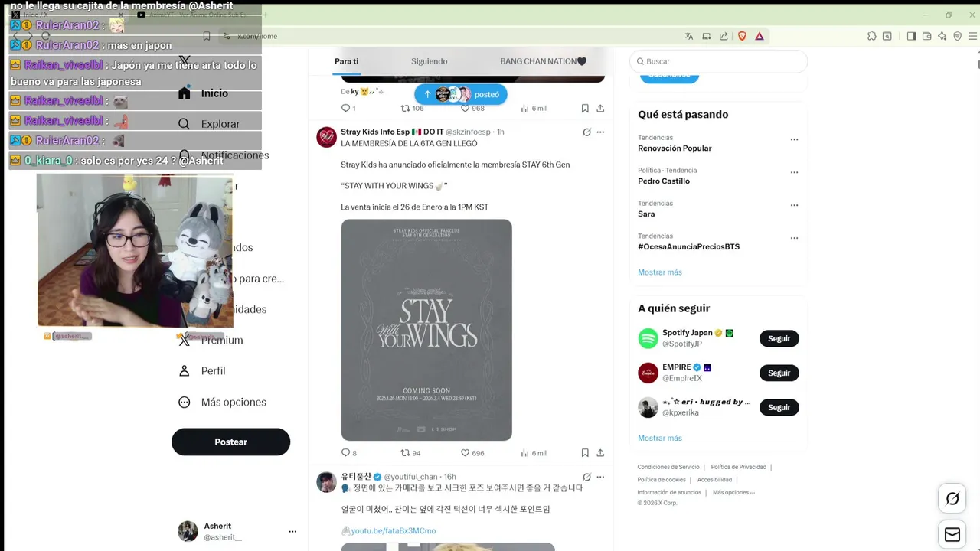Open Stray Kids Info Esp profile avatar
980x551 pixels.
326,137
